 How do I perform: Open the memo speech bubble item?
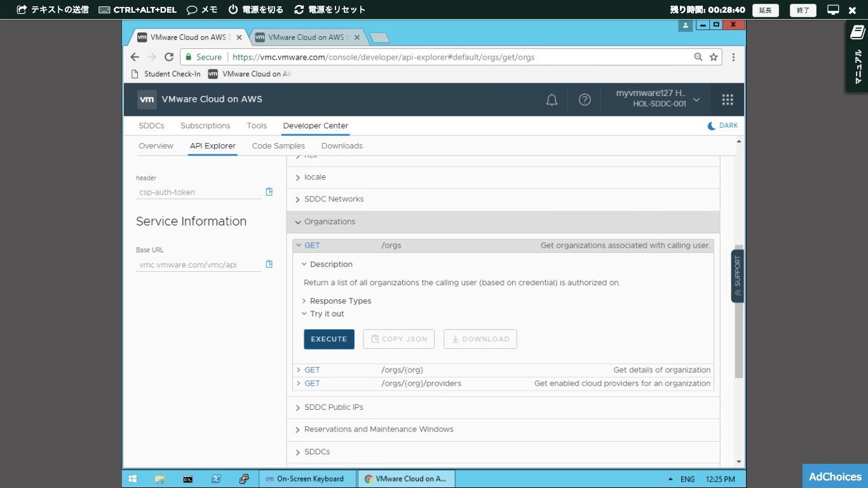click(x=202, y=10)
